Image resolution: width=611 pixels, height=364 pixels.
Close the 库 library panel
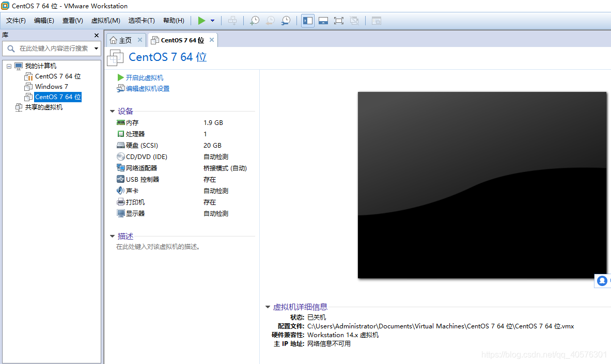click(97, 35)
